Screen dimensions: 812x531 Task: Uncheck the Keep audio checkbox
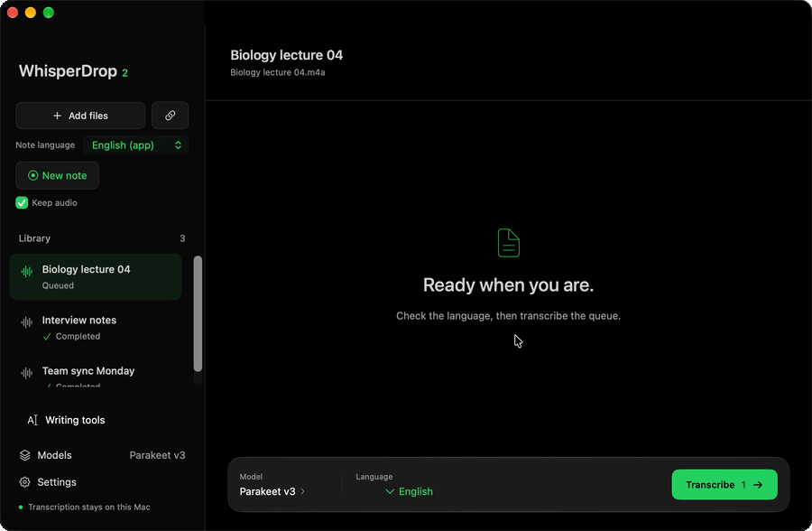tap(22, 203)
